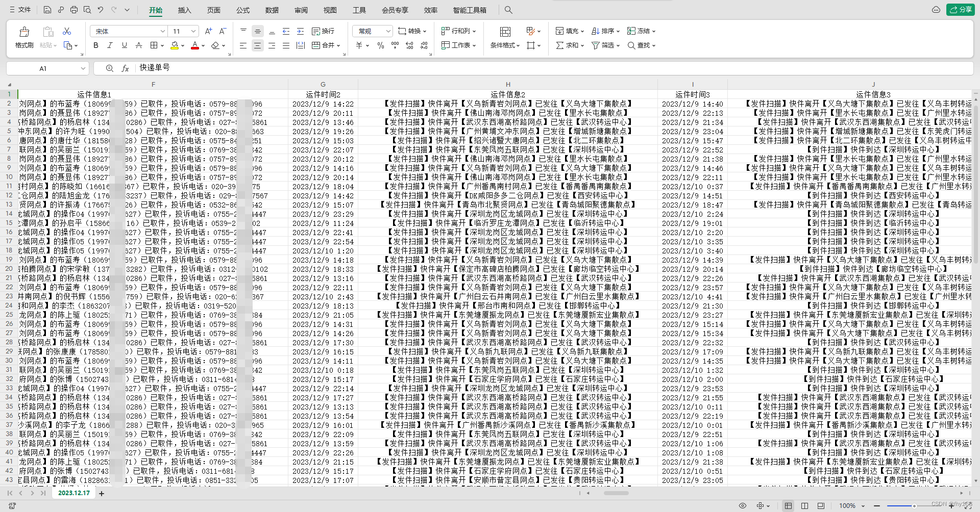980x512 pixels.
Task: Toggle Italic formatting
Action: point(110,45)
